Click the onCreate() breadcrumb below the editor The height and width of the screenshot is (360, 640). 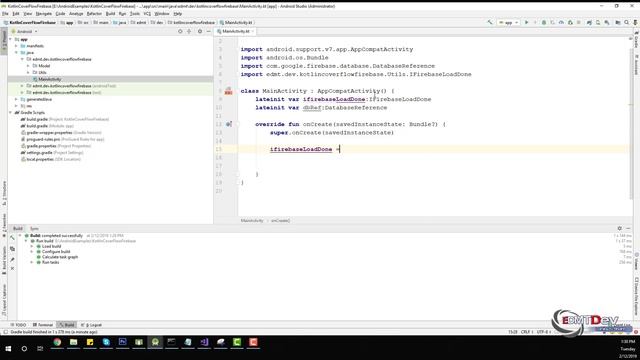click(280, 220)
